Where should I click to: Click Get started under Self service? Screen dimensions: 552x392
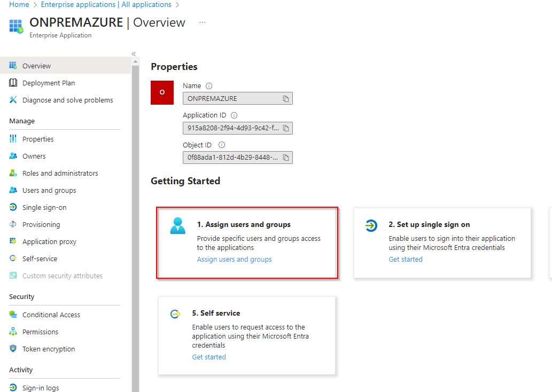209,357
